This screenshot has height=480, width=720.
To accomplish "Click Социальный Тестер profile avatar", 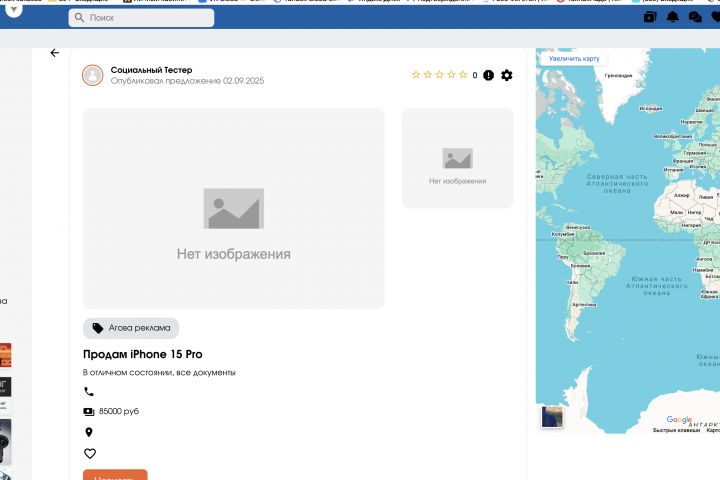I will [x=93, y=75].
